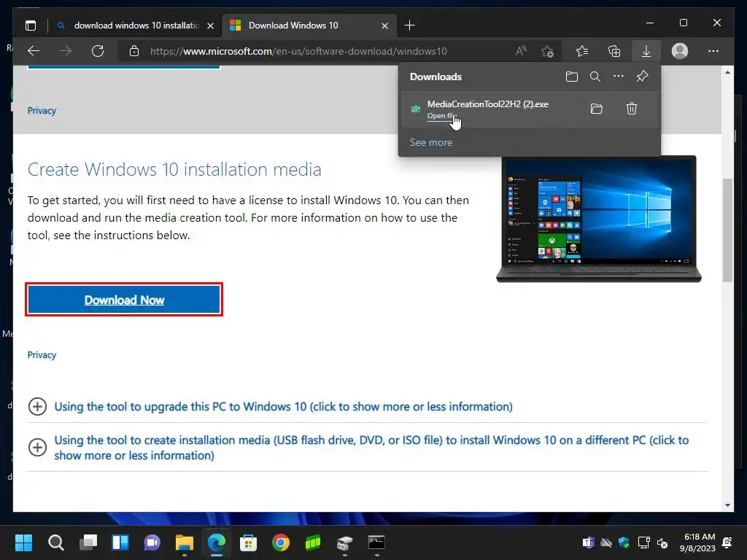The image size is (747, 560).
Task: Click the forward navigation arrow
Action: (66, 51)
